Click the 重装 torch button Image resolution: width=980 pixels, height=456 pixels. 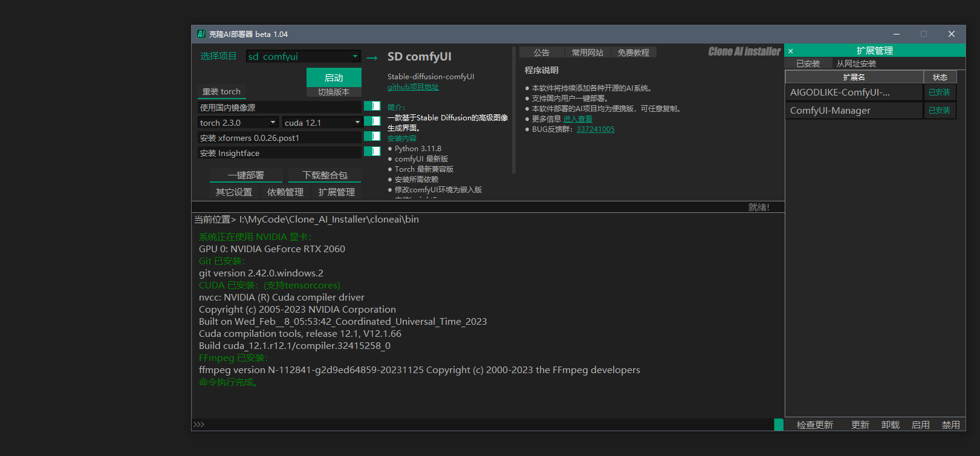click(x=221, y=92)
